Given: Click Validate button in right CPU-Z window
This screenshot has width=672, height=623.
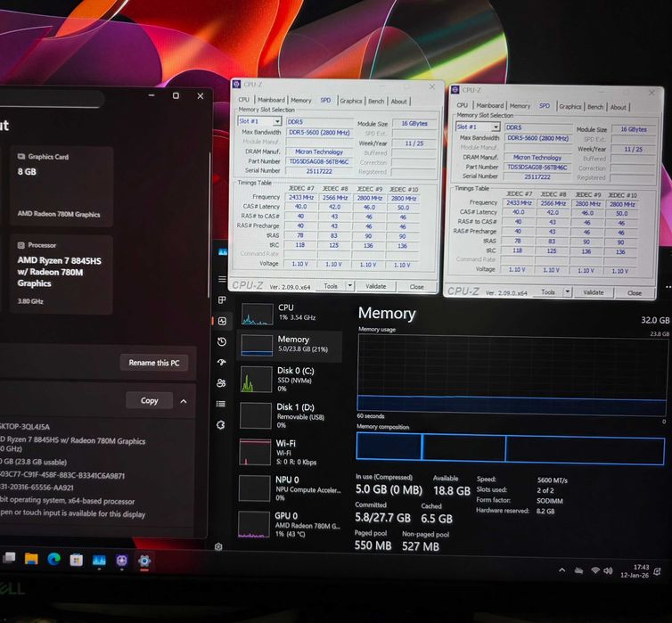Looking at the screenshot, I should click(594, 292).
